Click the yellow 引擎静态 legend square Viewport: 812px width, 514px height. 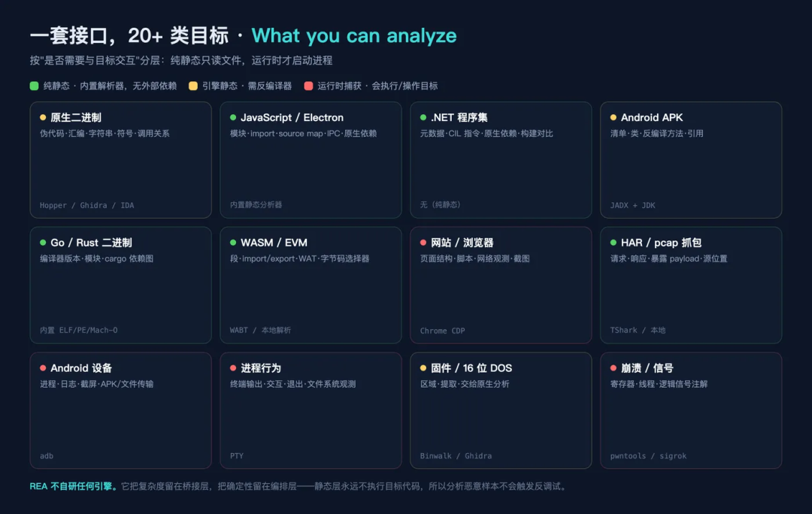193,86
